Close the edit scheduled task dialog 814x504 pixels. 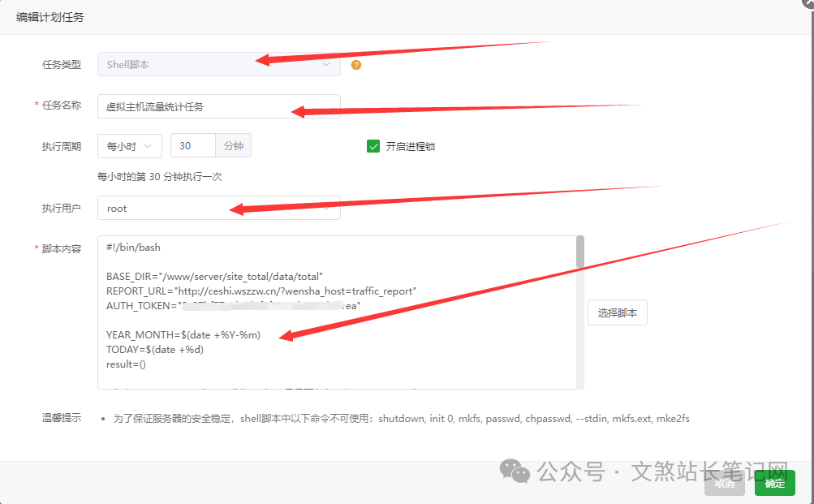pyautogui.click(x=808, y=2)
